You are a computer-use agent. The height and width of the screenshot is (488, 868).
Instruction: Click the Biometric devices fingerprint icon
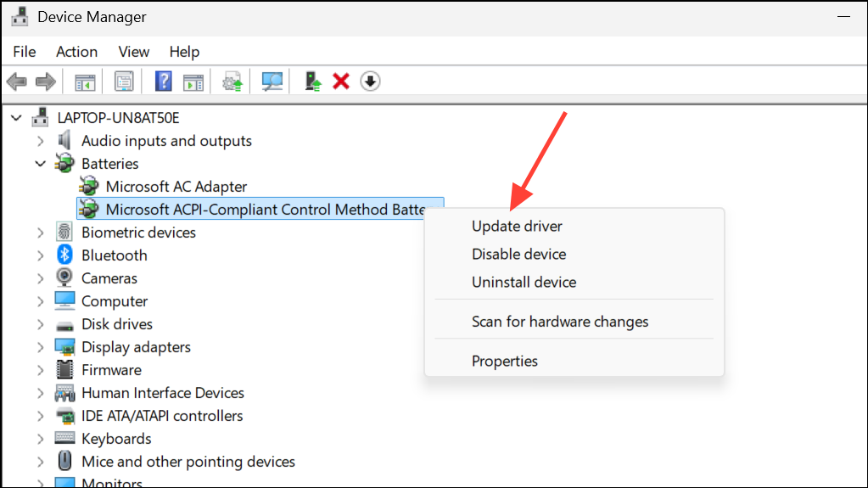64,232
